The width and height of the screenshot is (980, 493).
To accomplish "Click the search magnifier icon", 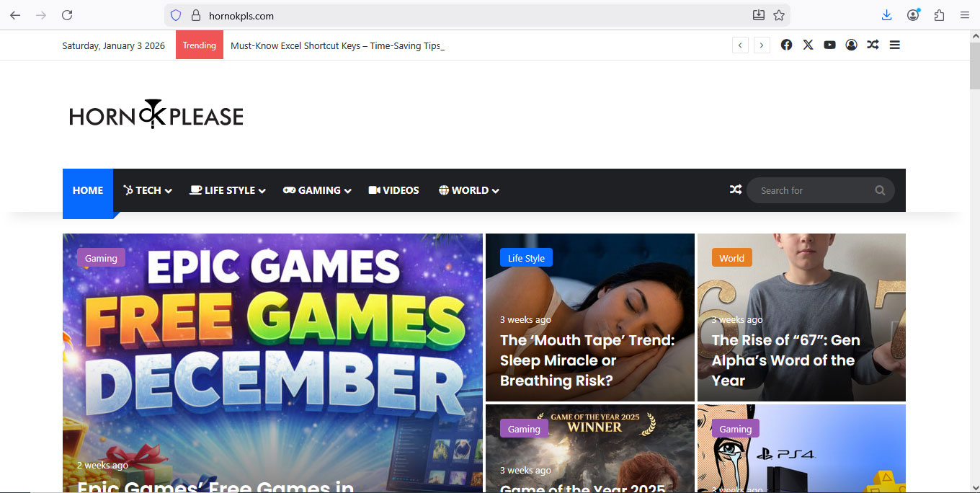I will (x=880, y=190).
